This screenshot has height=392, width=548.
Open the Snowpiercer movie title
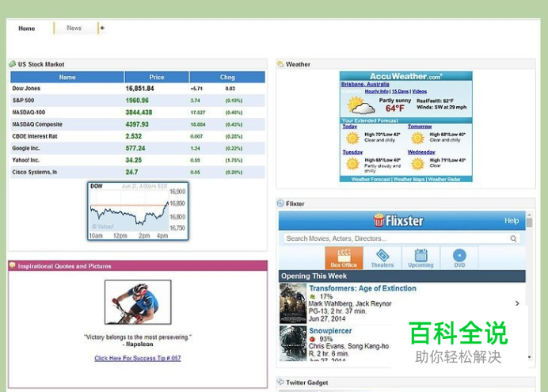pos(330,330)
